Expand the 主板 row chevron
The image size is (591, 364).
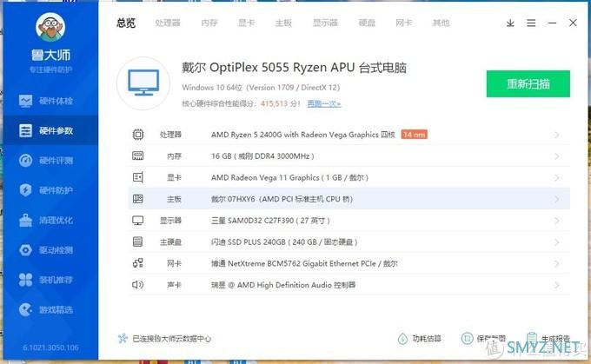coord(557,199)
